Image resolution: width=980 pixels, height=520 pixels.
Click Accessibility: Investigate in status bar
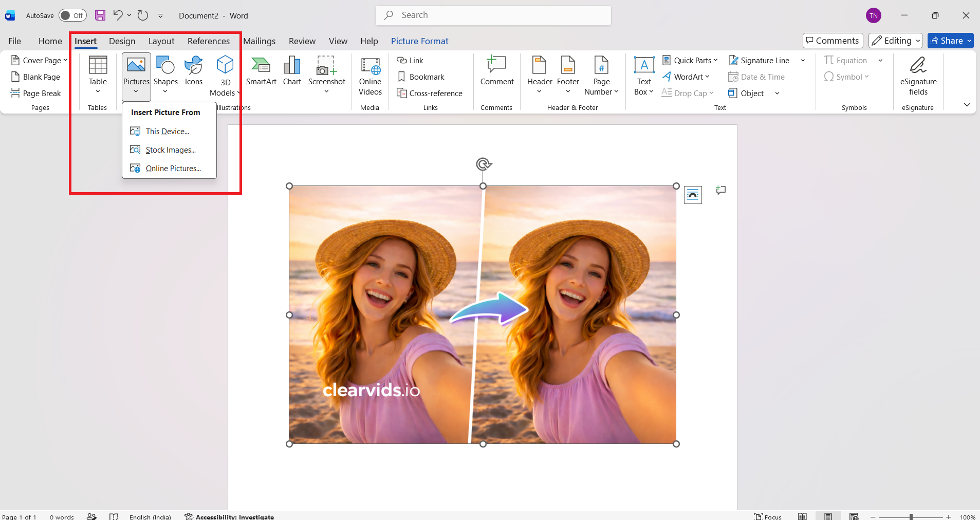229,516
